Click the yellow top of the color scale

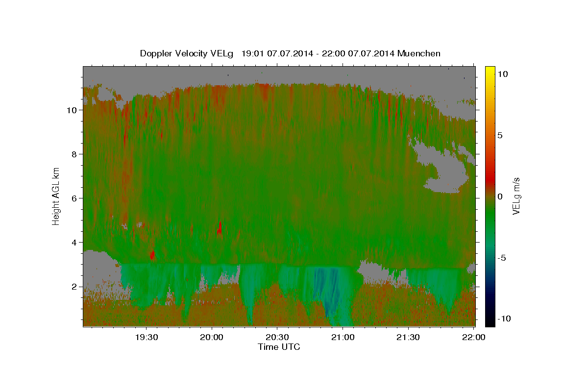tap(490, 71)
